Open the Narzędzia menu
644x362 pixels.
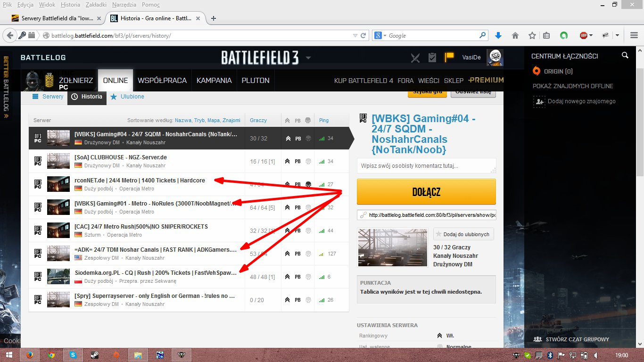(x=124, y=5)
